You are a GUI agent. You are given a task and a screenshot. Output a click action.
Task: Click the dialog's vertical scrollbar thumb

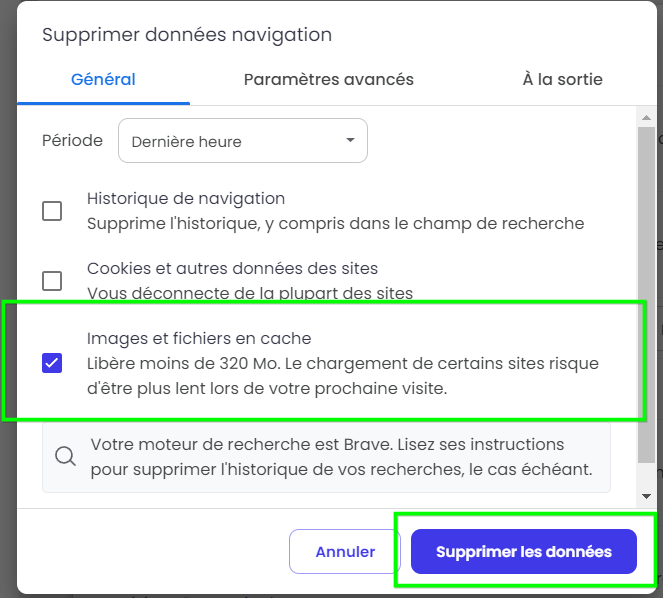point(646,294)
